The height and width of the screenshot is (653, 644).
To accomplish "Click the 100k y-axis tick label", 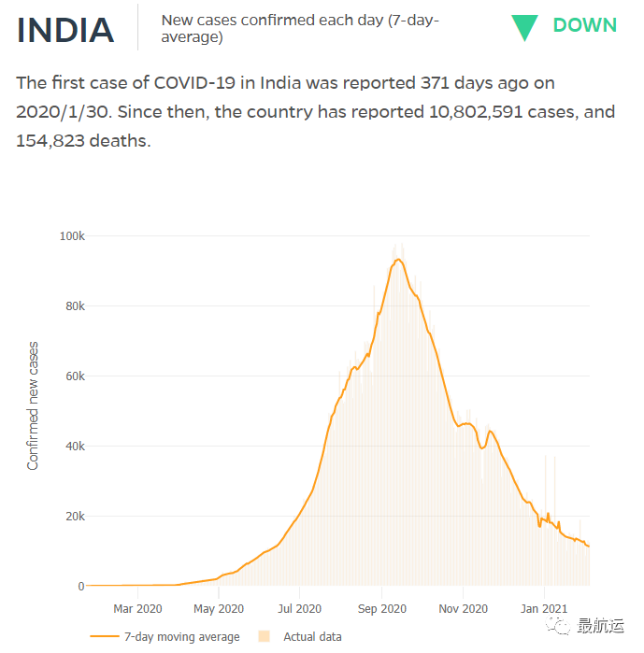I will point(71,236).
